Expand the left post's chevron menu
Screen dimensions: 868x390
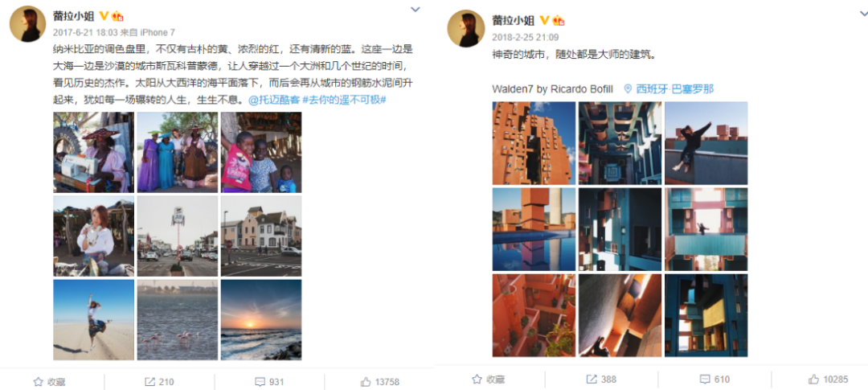click(416, 10)
